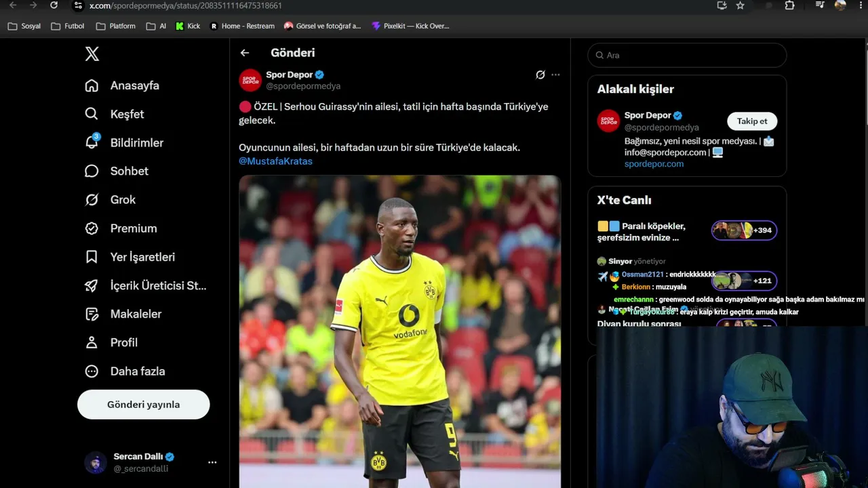Image resolution: width=868 pixels, height=488 pixels.
Task: Click browser back arrow
Action: [x=12, y=5]
